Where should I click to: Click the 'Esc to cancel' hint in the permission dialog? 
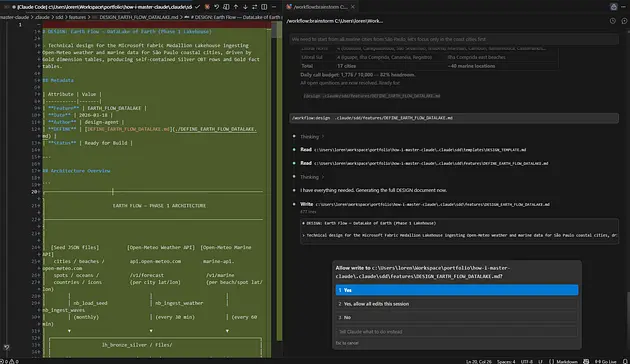347,343
